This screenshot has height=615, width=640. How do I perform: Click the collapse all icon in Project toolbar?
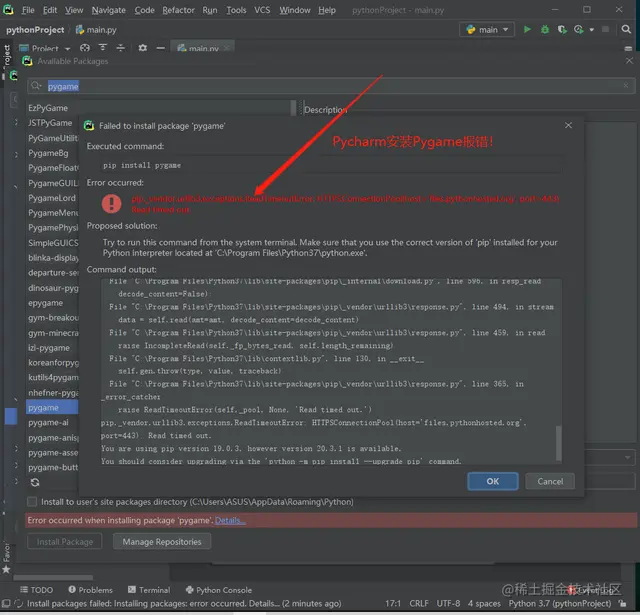[x=120, y=48]
